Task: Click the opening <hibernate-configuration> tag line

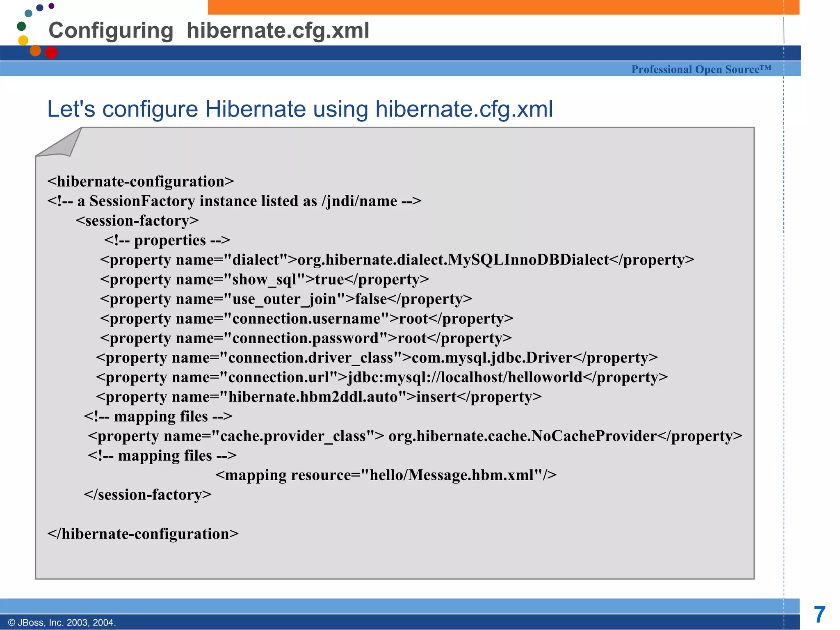Action: tap(141, 181)
